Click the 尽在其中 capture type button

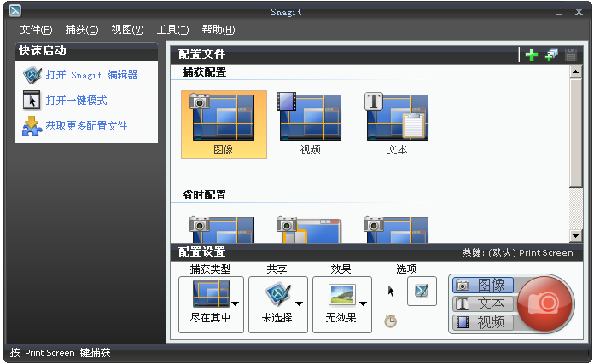click(211, 304)
